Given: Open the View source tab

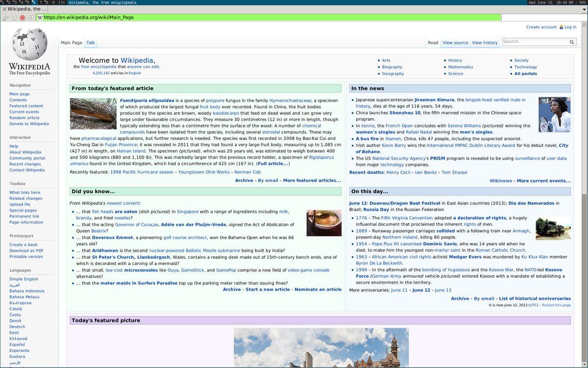Looking at the screenshot, I should (455, 43).
